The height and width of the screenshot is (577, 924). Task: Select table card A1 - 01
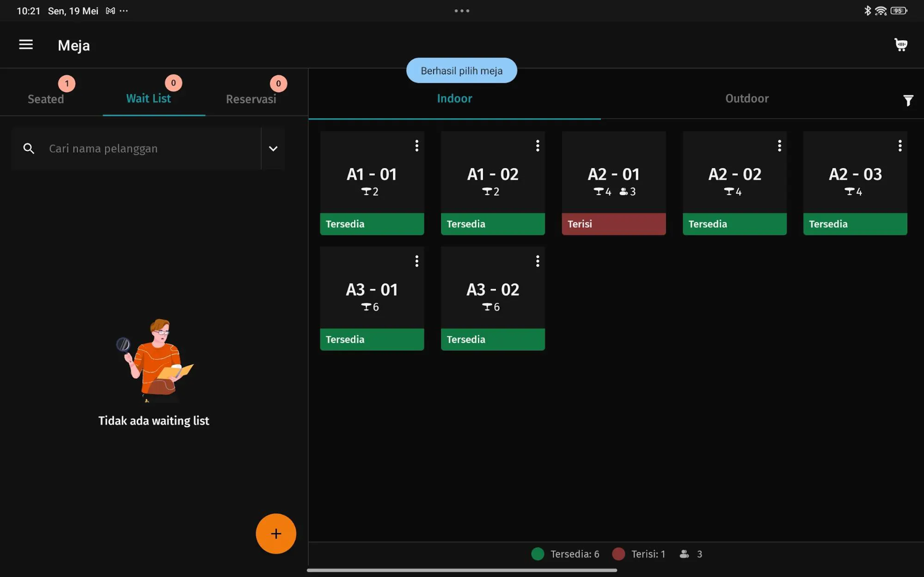pos(372,183)
